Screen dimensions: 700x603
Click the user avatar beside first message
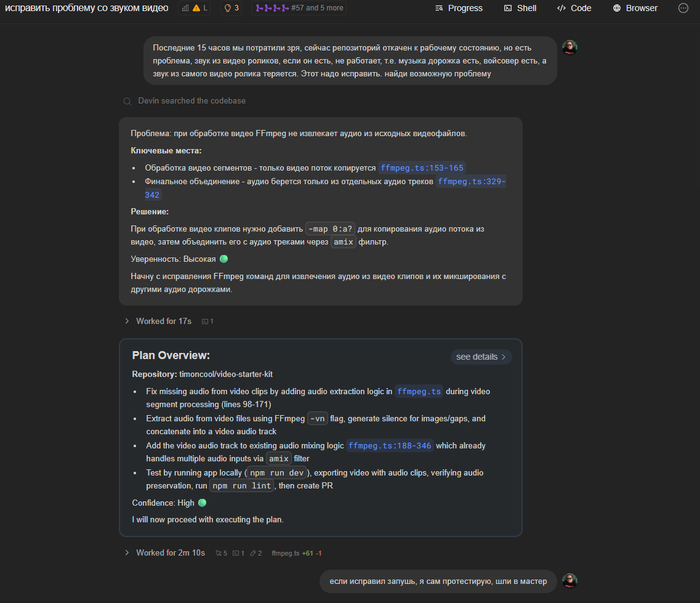(569, 47)
